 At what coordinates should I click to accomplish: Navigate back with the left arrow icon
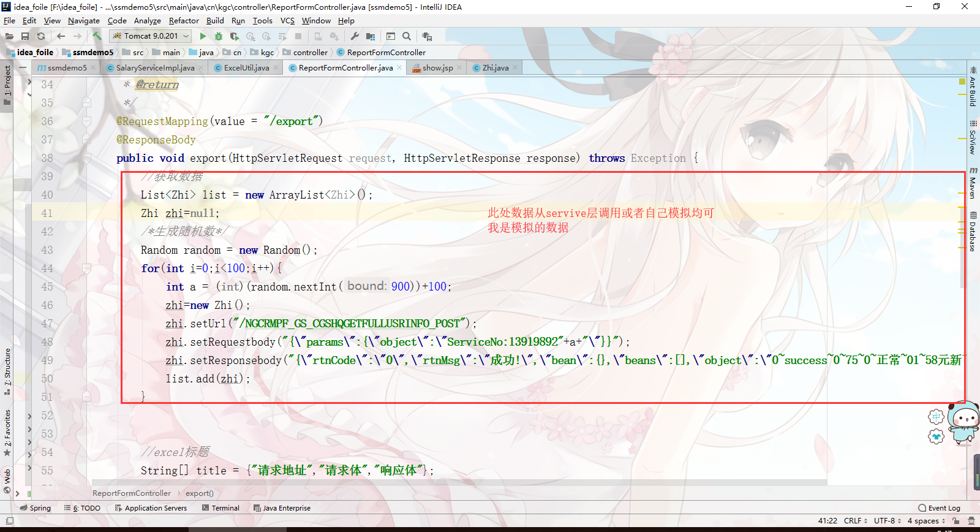coord(61,36)
